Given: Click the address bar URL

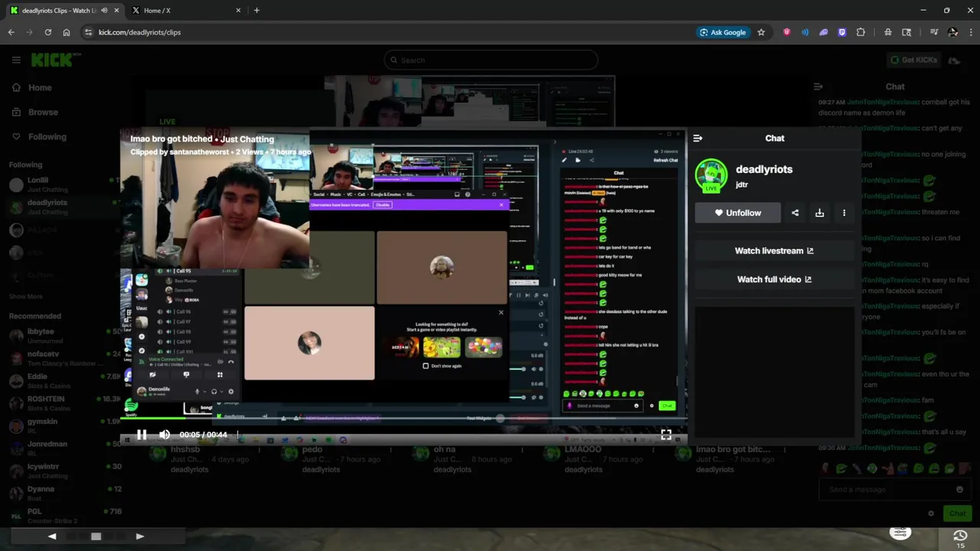Looking at the screenshot, I should (x=139, y=32).
